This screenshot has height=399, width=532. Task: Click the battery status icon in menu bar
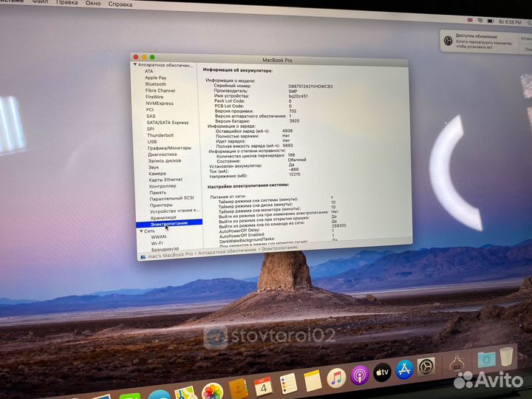coord(491,21)
